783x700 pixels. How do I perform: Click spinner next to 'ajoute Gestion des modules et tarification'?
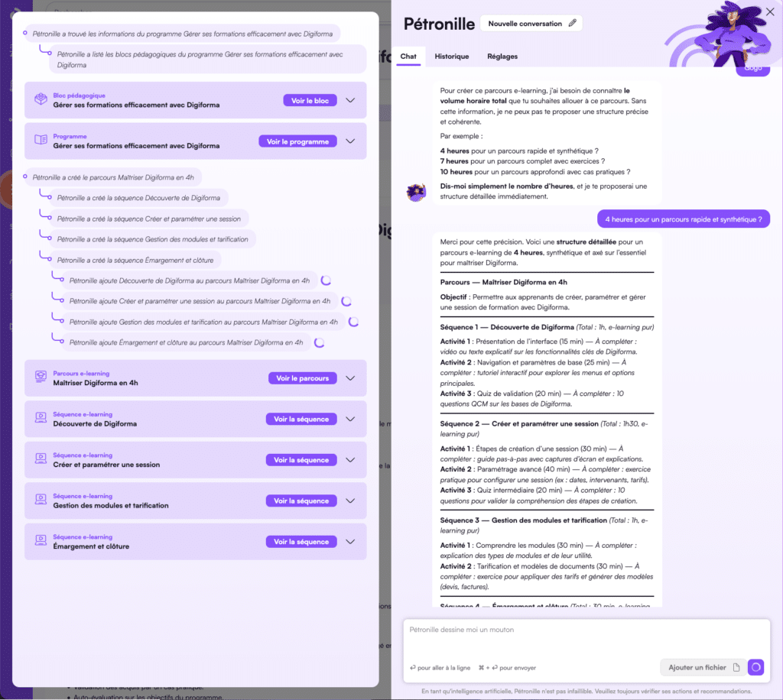tap(353, 322)
